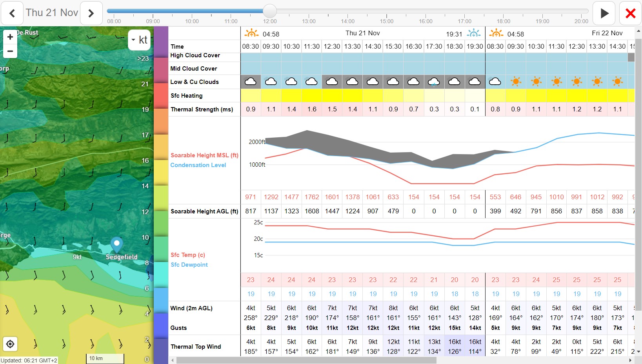This screenshot has width=642, height=364.
Task: Select the 12:30 time column header Thursday
Action: click(332, 46)
